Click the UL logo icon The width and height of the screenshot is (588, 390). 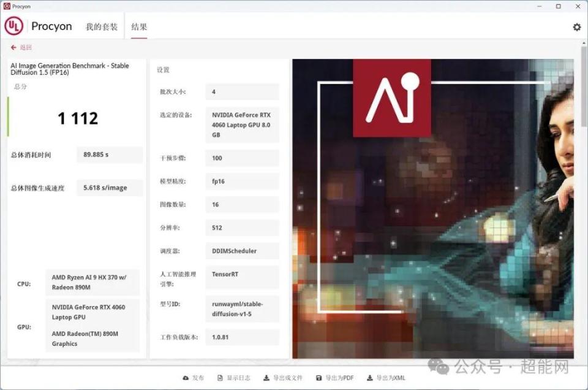(13, 26)
